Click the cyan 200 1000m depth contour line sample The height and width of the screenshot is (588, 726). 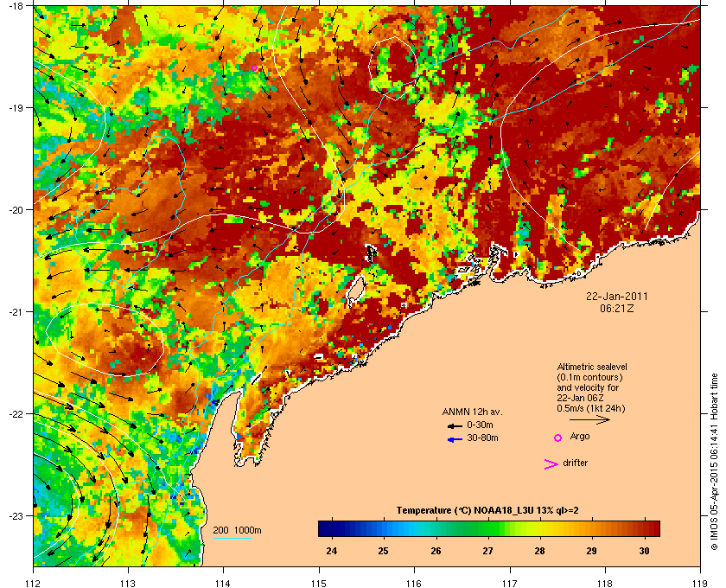click(232, 539)
